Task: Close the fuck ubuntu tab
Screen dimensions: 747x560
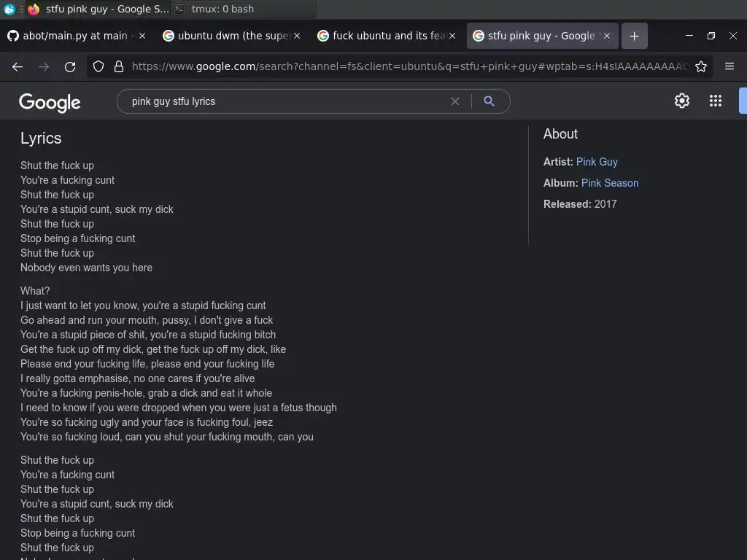Action: pos(452,36)
